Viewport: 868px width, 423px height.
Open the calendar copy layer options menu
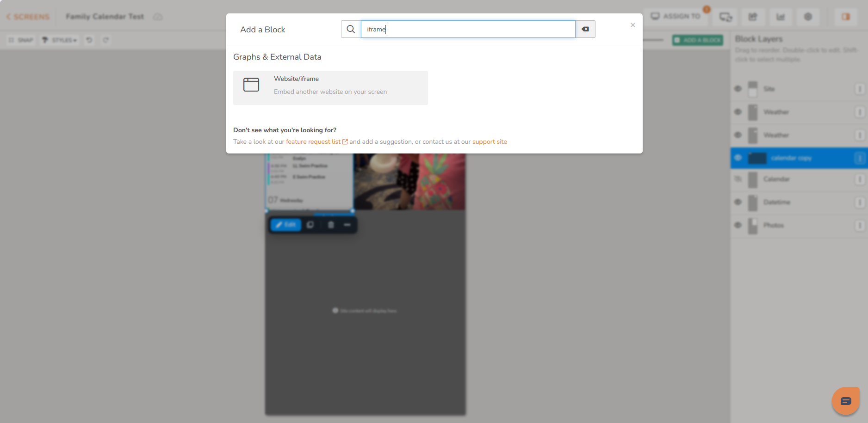pos(860,158)
